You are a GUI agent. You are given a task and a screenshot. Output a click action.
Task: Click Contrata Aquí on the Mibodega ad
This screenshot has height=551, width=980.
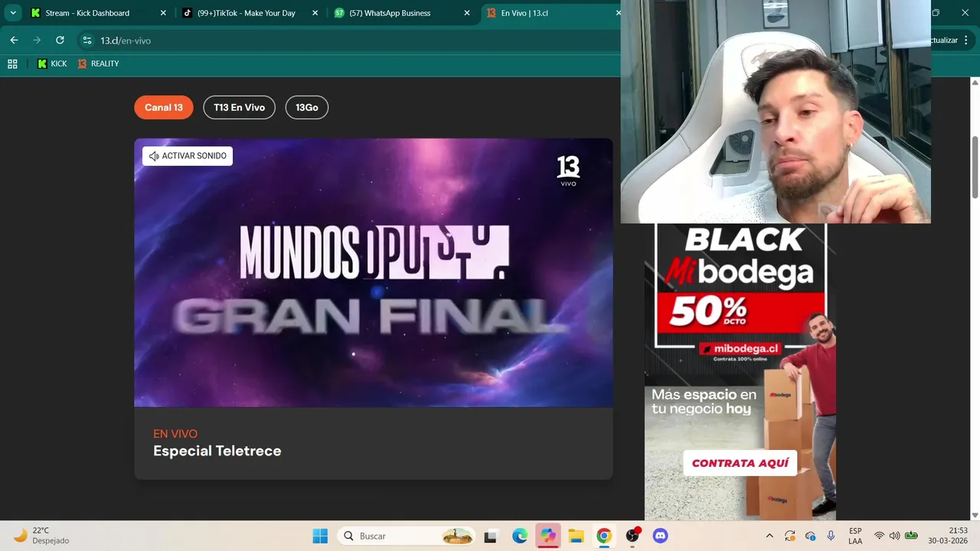(x=740, y=463)
